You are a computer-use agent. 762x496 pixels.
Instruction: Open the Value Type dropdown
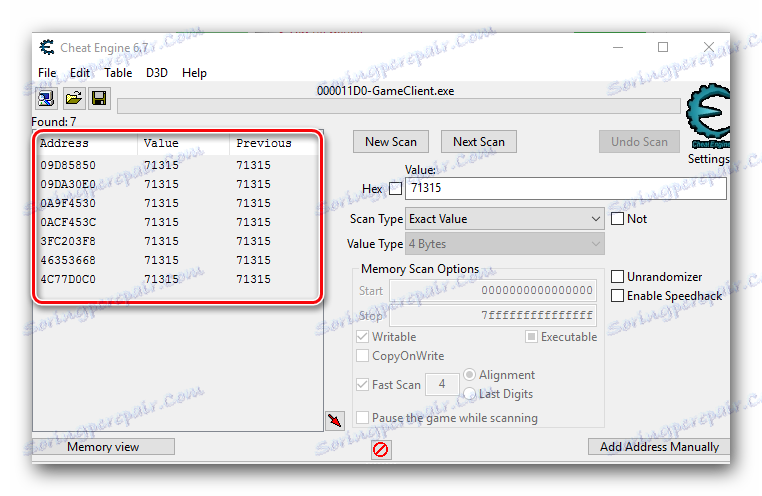tap(505, 244)
